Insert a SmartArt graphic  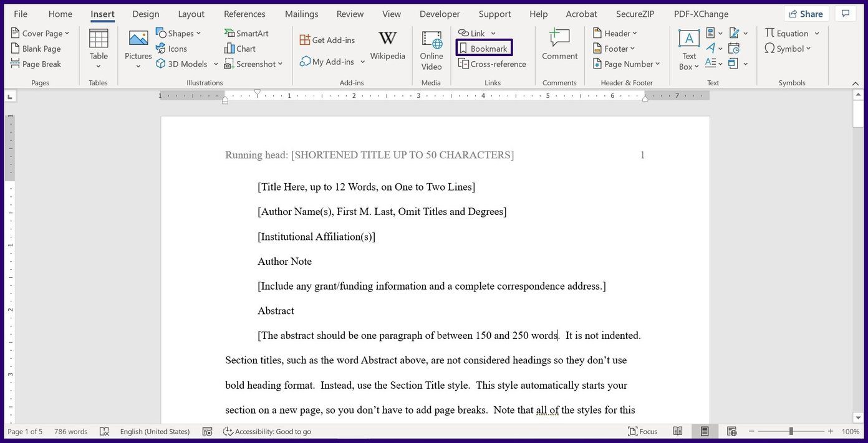[246, 33]
